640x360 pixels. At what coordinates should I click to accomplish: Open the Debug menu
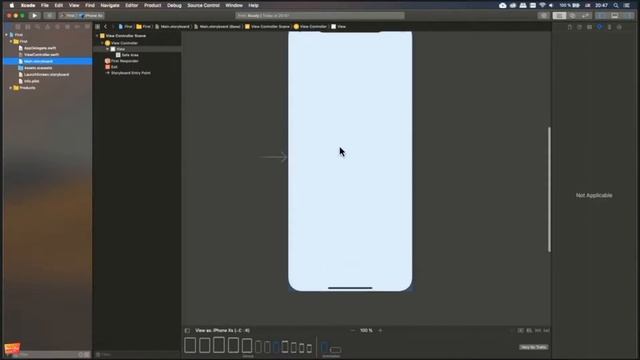click(x=174, y=5)
